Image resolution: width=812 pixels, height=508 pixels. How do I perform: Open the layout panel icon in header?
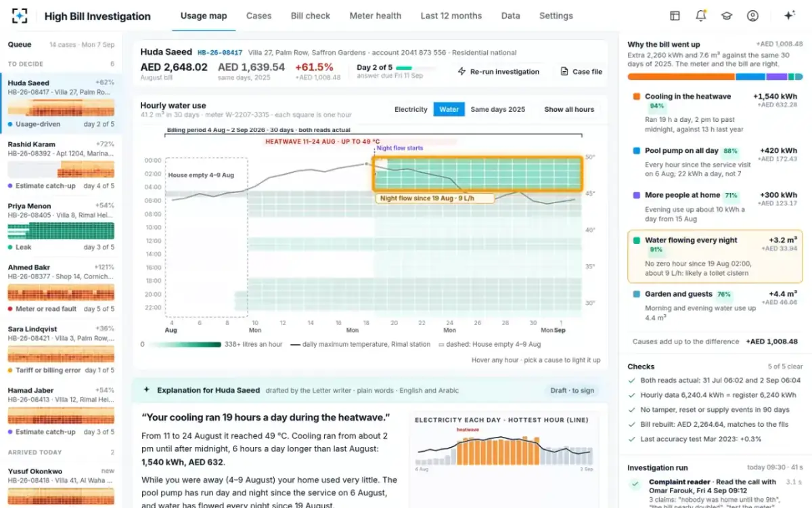675,16
